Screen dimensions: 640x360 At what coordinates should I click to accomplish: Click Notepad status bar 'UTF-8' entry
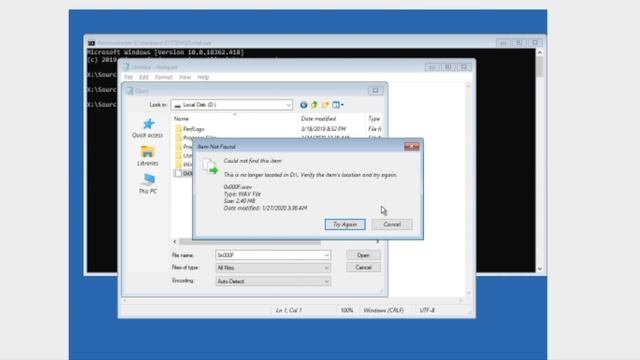point(427,310)
